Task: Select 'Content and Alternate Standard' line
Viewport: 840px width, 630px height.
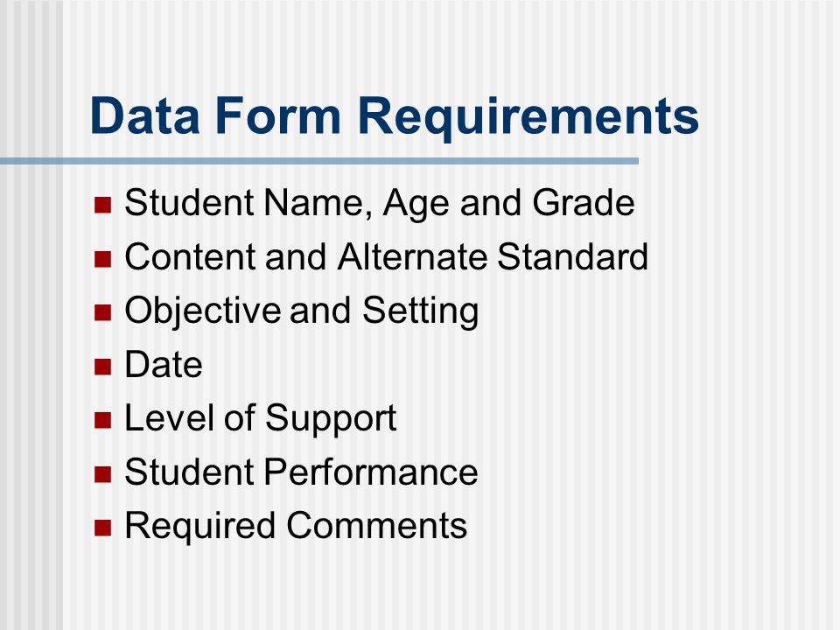Action: coord(386,256)
